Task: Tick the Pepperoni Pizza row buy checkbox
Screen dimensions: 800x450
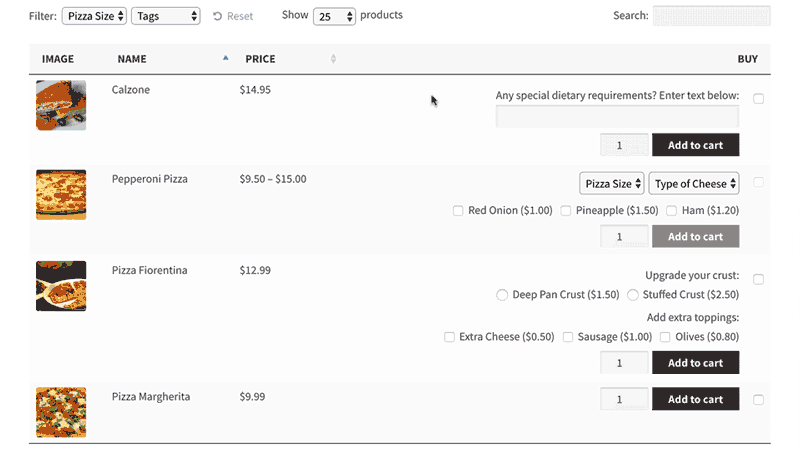Action: click(759, 183)
